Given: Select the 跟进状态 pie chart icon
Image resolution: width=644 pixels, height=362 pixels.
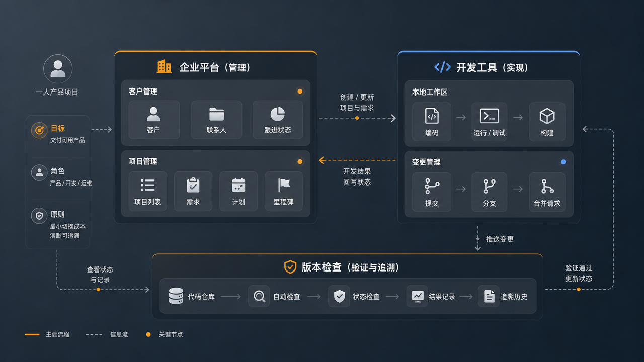Looking at the screenshot, I should click(278, 114).
